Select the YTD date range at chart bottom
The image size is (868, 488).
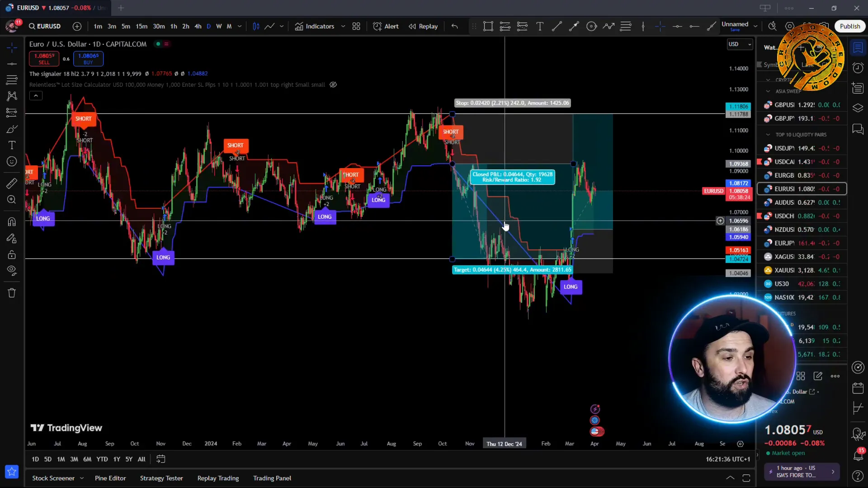point(102,459)
